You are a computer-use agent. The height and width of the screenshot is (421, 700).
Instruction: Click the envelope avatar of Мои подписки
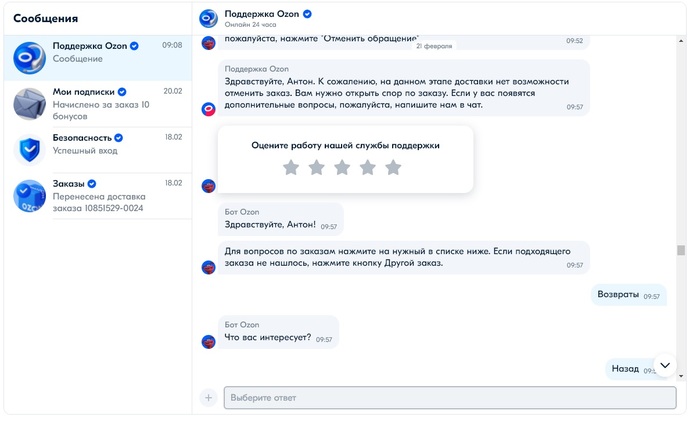(29, 104)
